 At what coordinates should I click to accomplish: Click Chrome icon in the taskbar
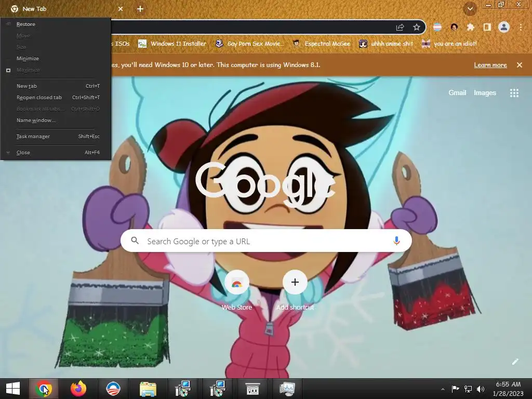click(44, 389)
